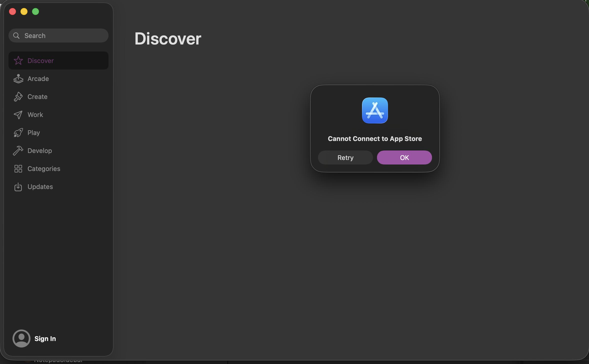Click the Develop hammer icon

tap(18, 151)
